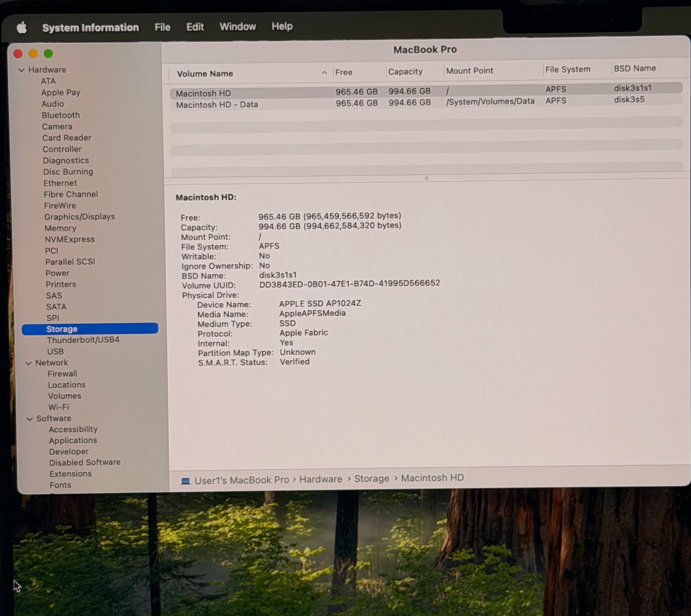Select Applications under Software
The height and width of the screenshot is (616, 691).
73,441
